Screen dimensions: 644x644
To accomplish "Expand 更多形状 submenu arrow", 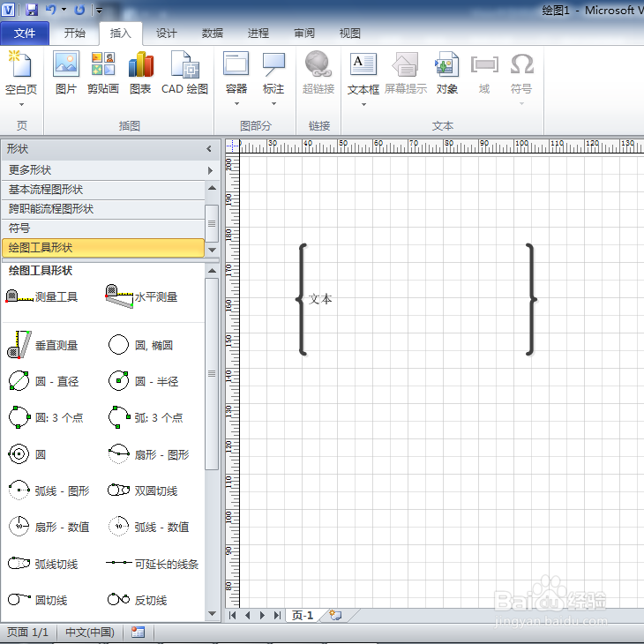I will (x=210, y=170).
